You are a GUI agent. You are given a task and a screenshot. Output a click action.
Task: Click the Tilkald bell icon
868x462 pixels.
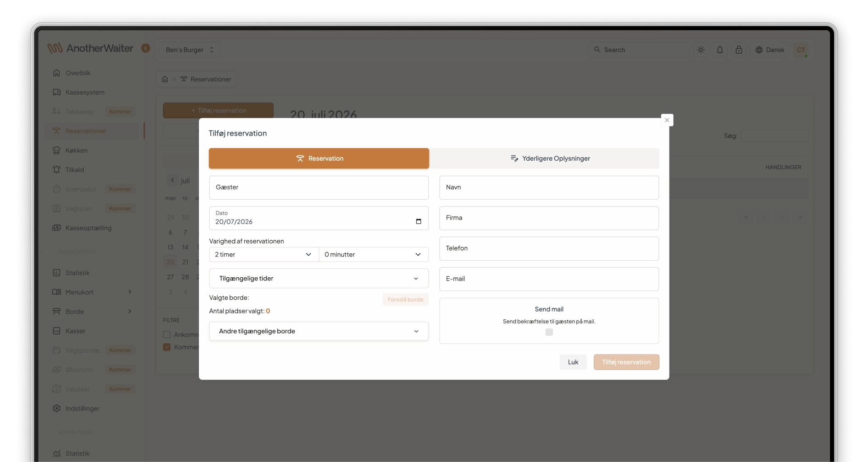tap(57, 170)
